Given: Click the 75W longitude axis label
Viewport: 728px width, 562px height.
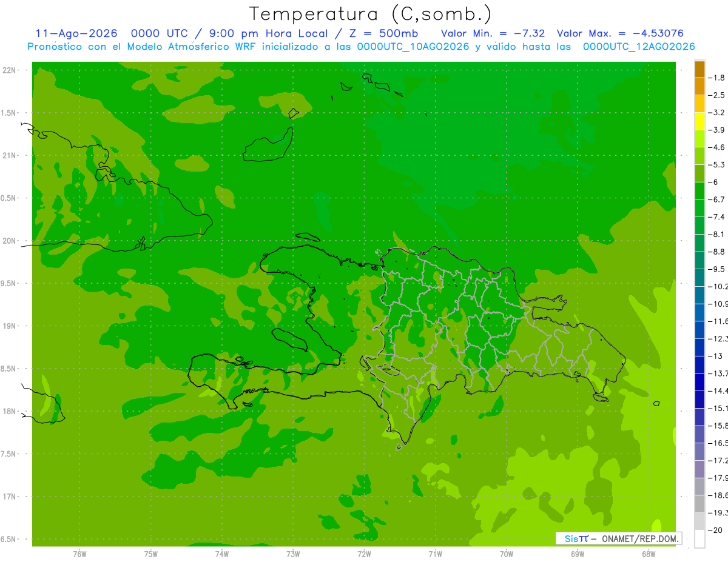Looking at the screenshot, I should (x=151, y=554).
